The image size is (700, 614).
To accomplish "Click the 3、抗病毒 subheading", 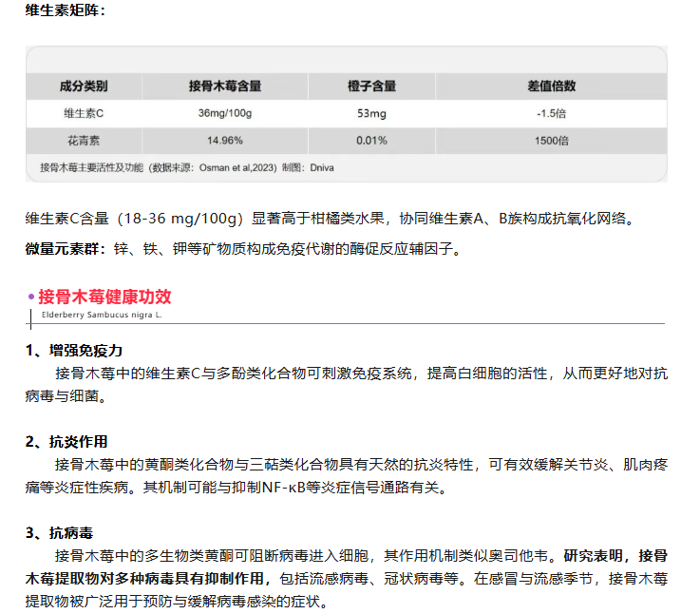I will point(59,532).
